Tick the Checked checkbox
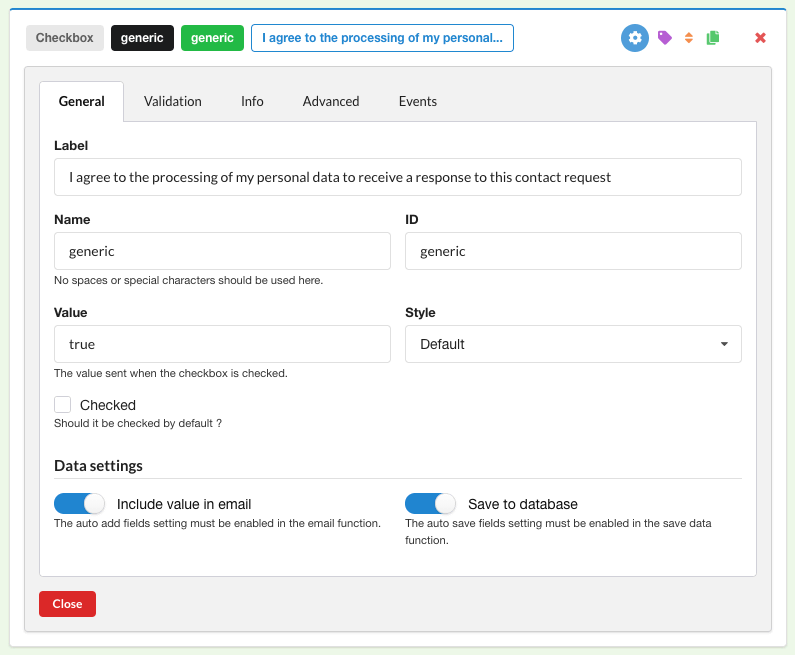Image resolution: width=795 pixels, height=655 pixels. (63, 405)
